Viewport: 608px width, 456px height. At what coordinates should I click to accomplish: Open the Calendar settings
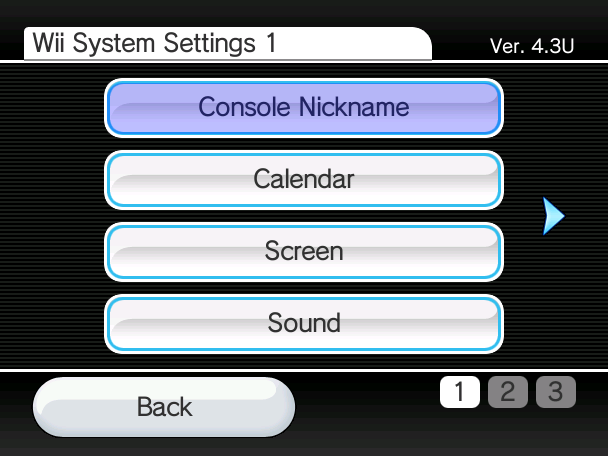coord(304,180)
